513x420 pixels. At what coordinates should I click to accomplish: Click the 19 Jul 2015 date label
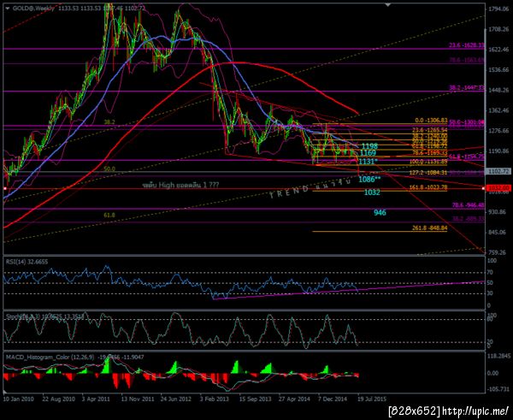[x=372, y=399]
